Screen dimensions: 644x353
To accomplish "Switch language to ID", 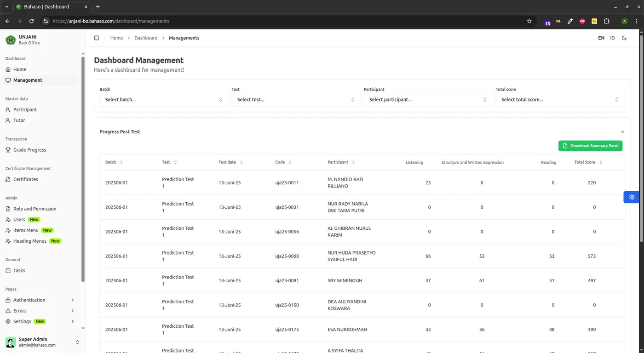I will (612, 38).
